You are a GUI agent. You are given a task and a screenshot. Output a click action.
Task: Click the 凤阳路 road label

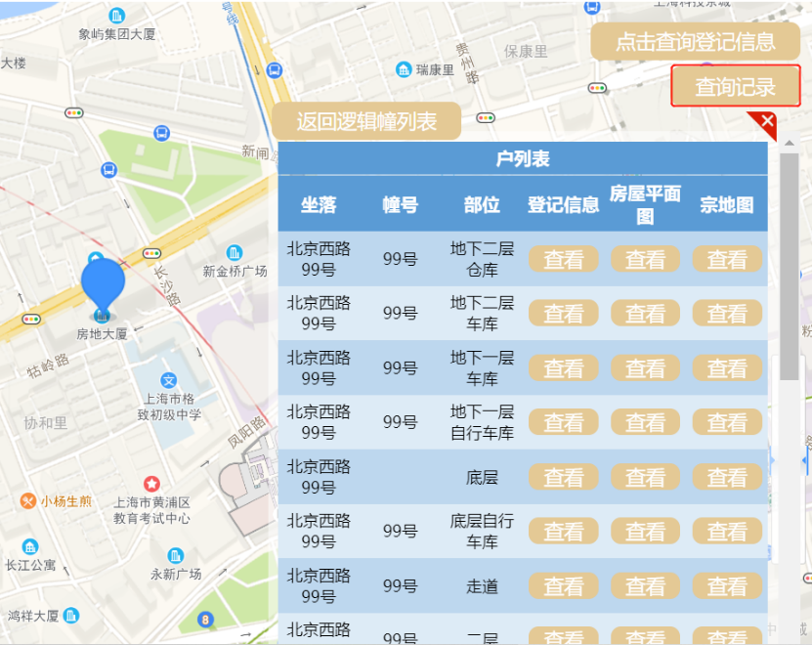click(x=247, y=432)
